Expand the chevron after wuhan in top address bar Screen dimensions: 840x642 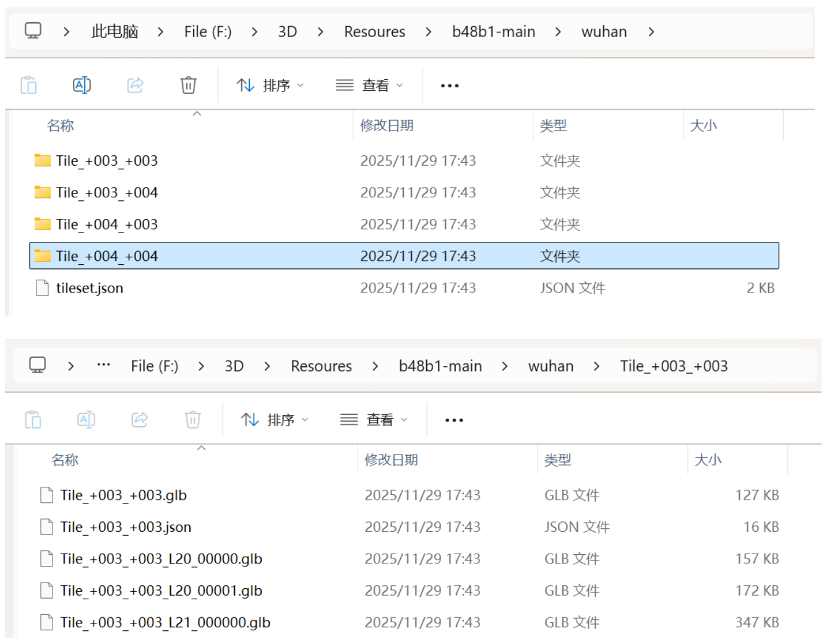click(x=651, y=32)
